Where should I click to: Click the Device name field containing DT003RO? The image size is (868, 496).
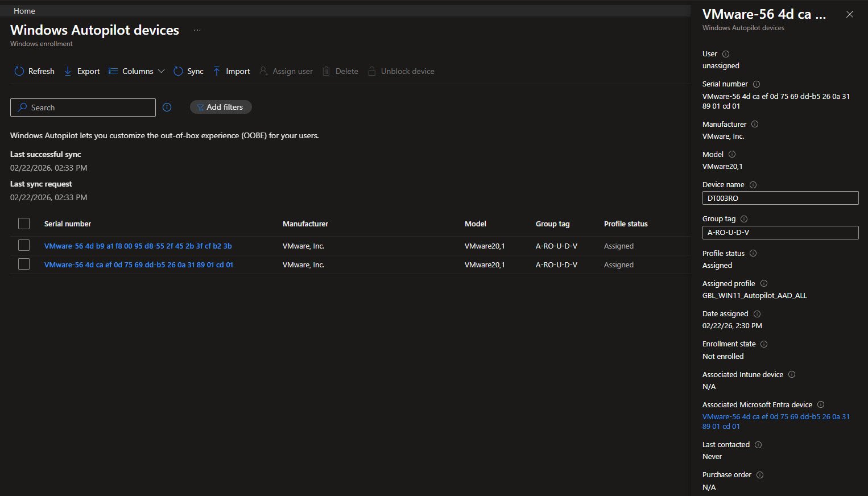[x=780, y=198]
